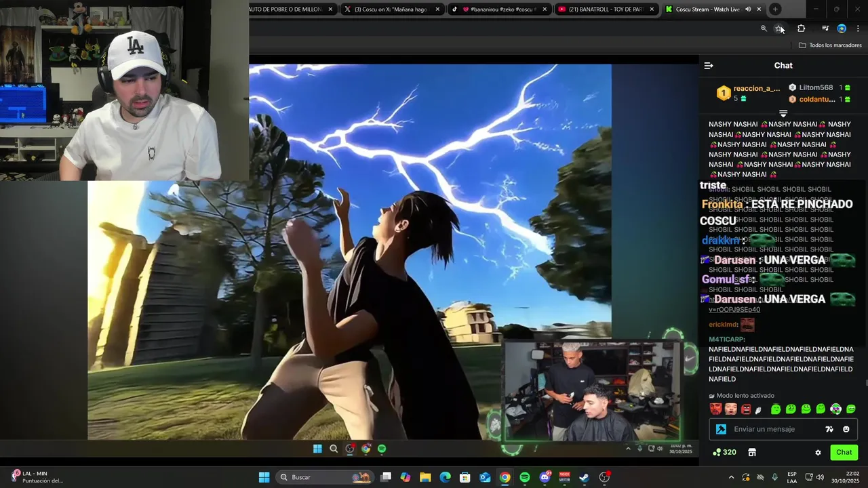Click the streamer webcam overlay
The image size is (868, 488).
[x=124, y=90]
